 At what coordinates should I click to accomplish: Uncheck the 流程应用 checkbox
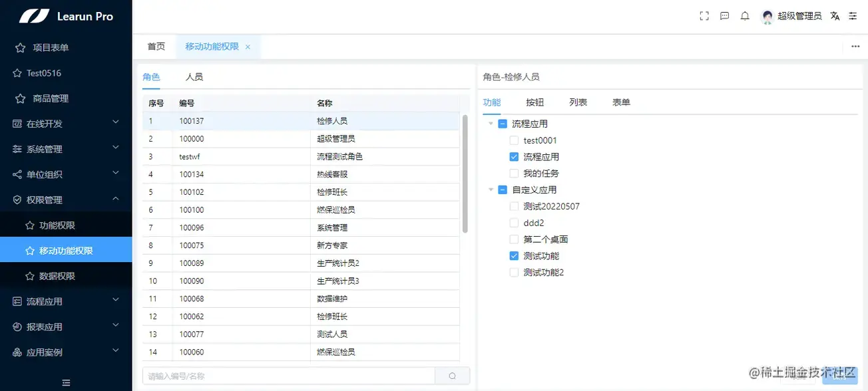[x=513, y=156]
